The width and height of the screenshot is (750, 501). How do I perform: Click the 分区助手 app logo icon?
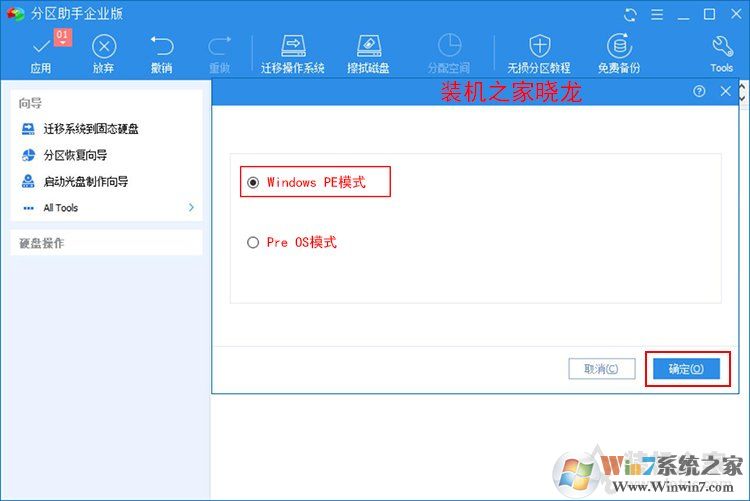tap(15, 14)
